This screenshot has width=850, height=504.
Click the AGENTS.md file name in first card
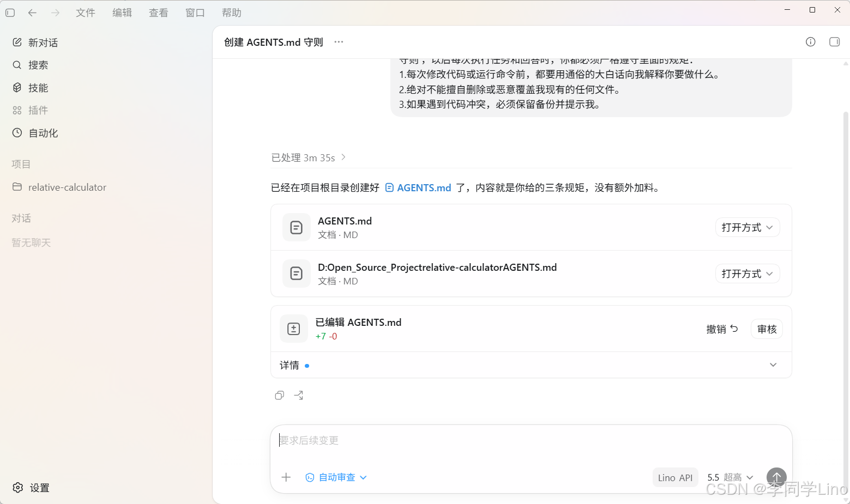click(x=345, y=221)
